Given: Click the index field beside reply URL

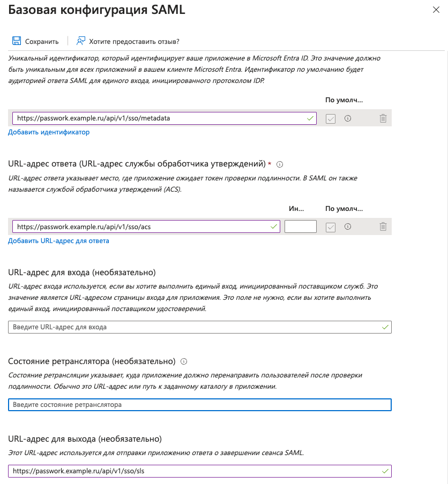Looking at the screenshot, I should point(300,226).
